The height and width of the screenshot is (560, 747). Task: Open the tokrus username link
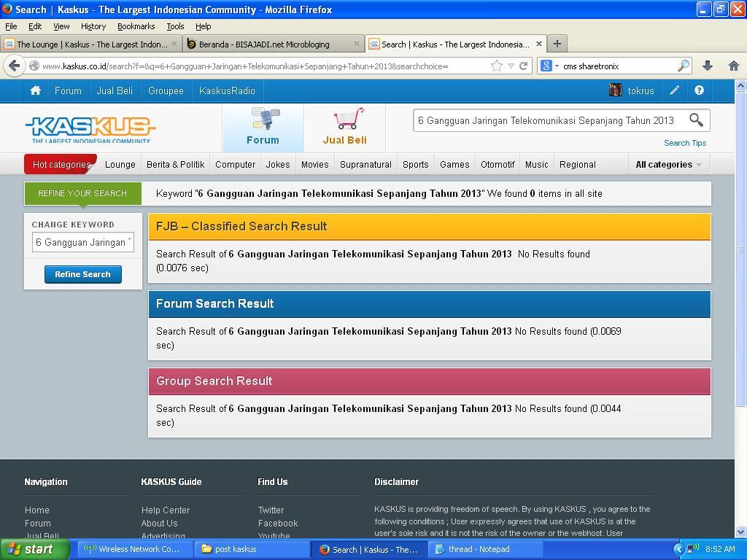pyautogui.click(x=640, y=90)
